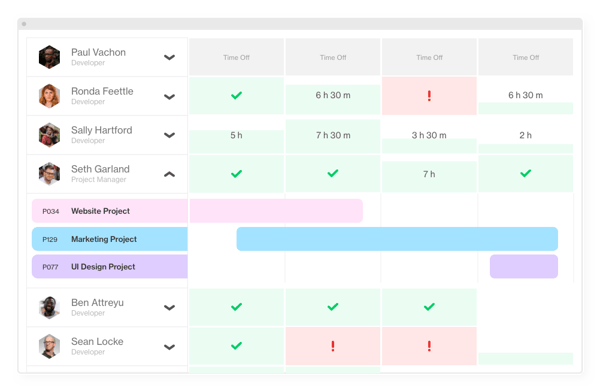Screen dimensions: 600x391
Task: Click Paul Vachon's avatar photo
Action: point(49,57)
